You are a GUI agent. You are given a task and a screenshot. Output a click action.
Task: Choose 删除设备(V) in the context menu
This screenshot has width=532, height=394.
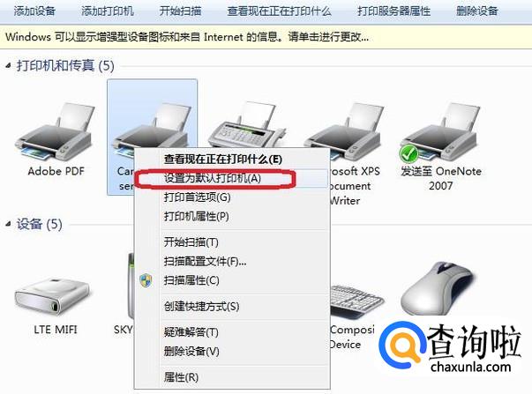(x=191, y=351)
